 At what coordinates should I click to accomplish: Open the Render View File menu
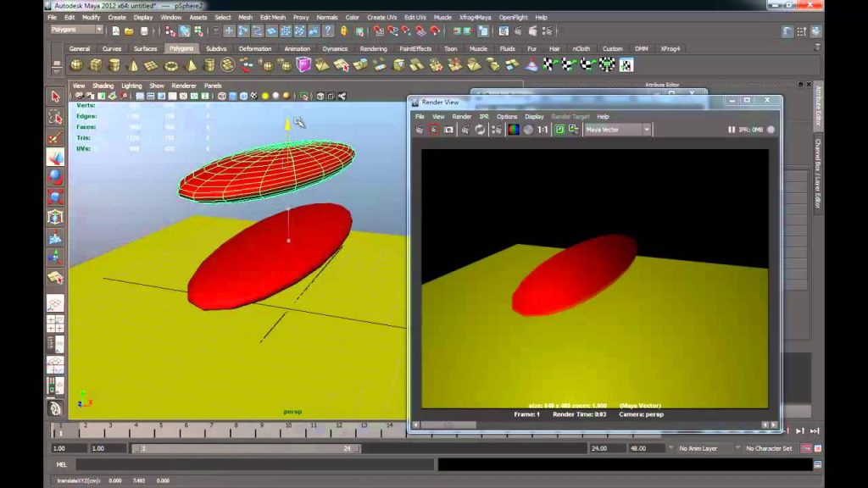[420, 117]
